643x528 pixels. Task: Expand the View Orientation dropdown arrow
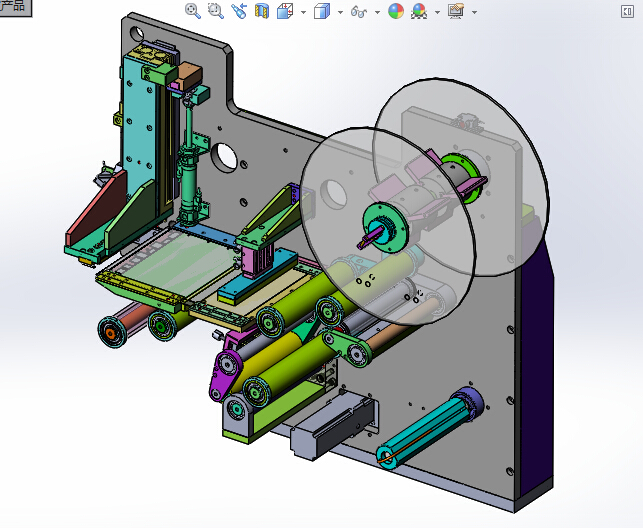tap(303, 12)
